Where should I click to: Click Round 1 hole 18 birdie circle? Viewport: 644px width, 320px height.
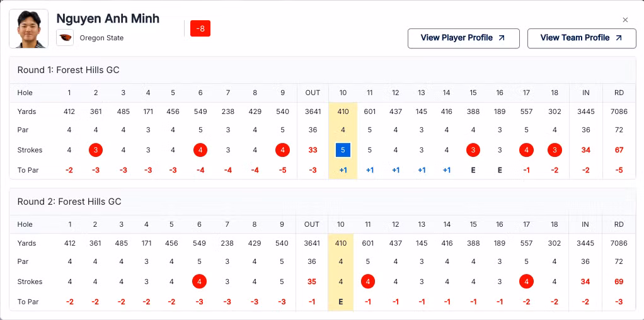coord(555,151)
